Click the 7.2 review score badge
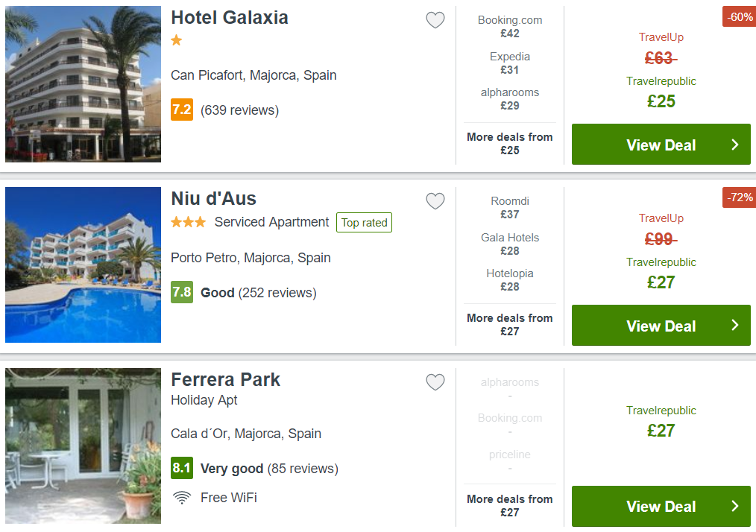 click(182, 110)
